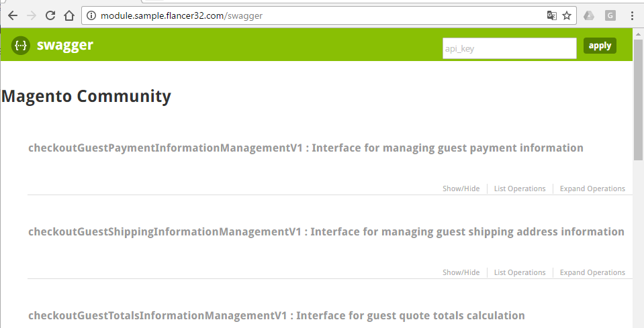Open the Google Drive extension icon
The height and width of the screenshot is (328, 644).
pos(589,15)
